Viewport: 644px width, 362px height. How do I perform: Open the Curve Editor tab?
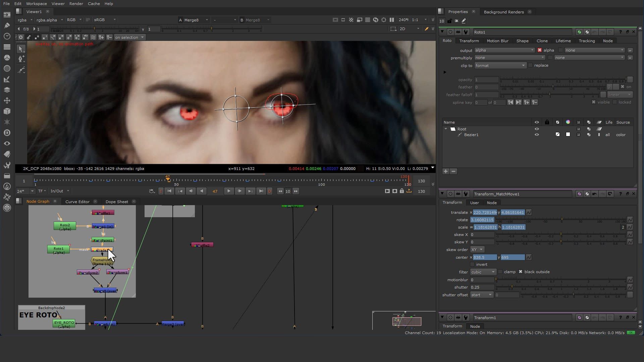(x=77, y=202)
